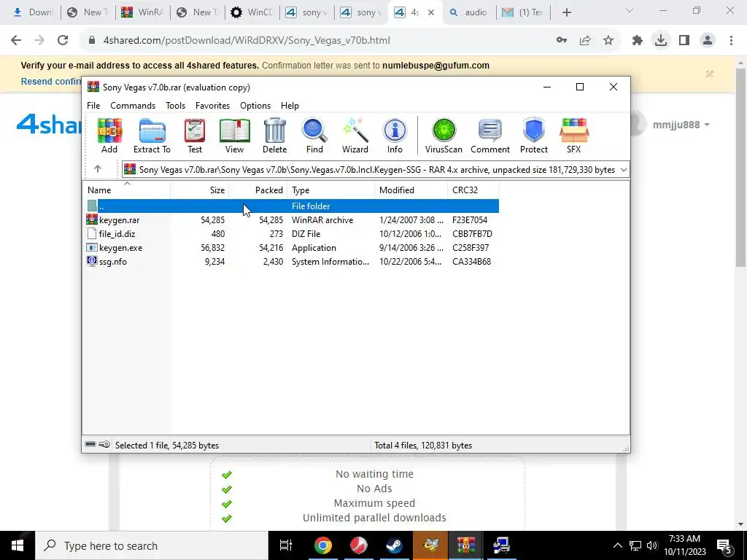Expand the archive path dropdown arrow
747x560 pixels.
coord(624,169)
